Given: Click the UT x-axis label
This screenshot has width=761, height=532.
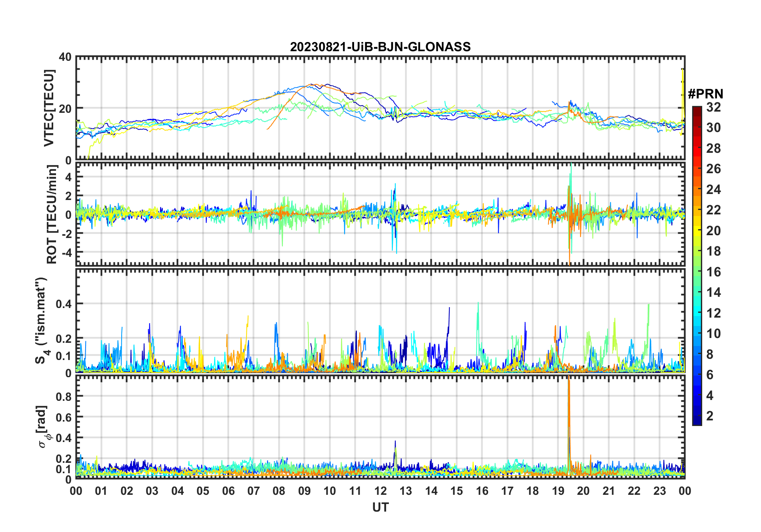Looking at the screenshot, I should (x=380, y=507).
